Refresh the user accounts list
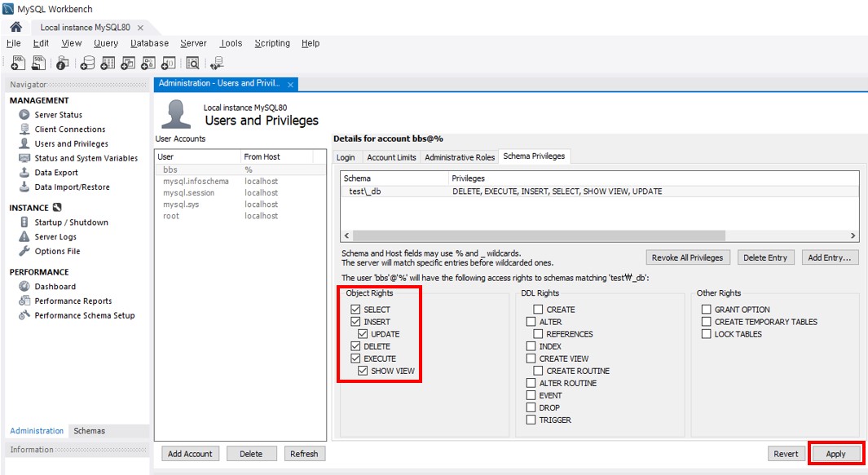 tap(304, 453)
